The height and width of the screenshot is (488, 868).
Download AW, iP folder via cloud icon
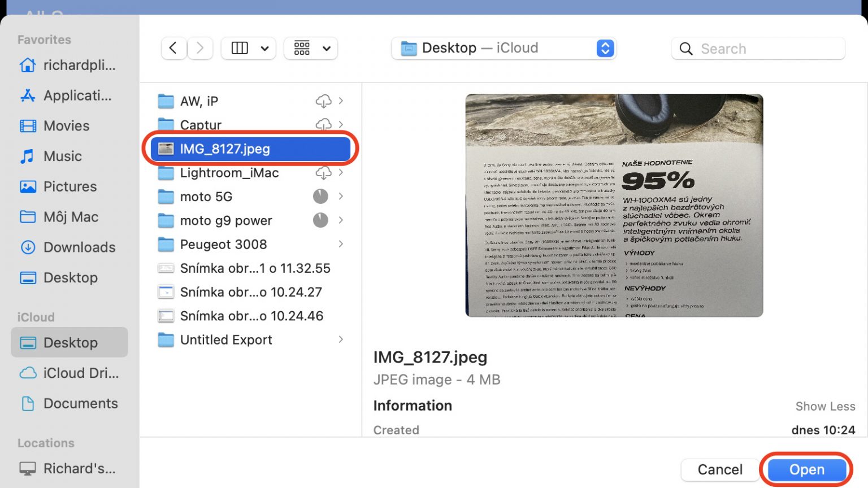click(x=323, y=101)
